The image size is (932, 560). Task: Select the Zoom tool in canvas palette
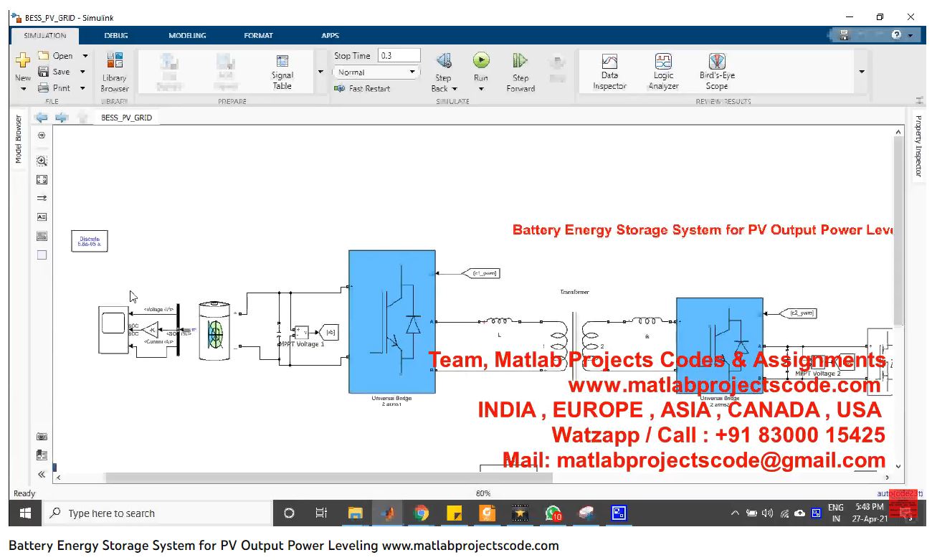(x=42, y=161)
